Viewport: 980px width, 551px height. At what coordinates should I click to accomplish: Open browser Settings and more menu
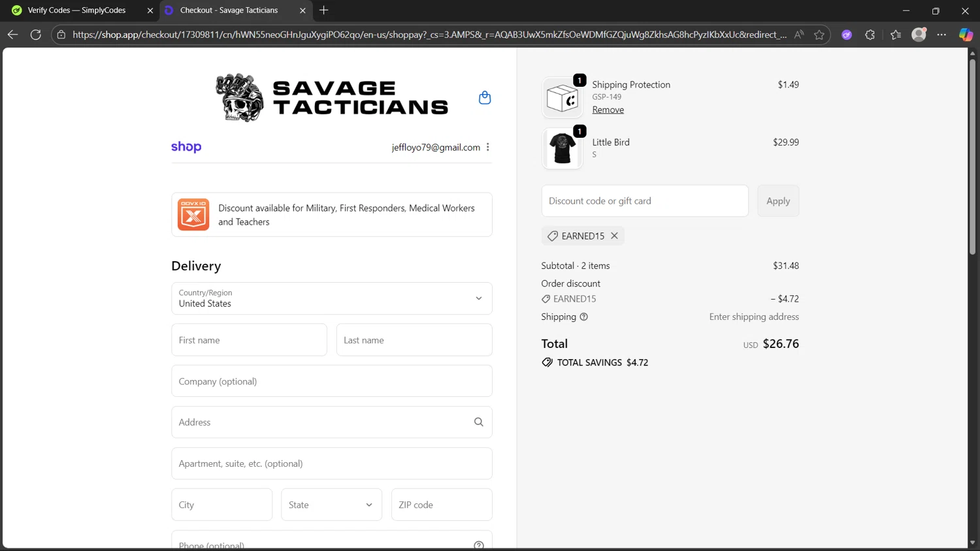(x=941, y=35)
